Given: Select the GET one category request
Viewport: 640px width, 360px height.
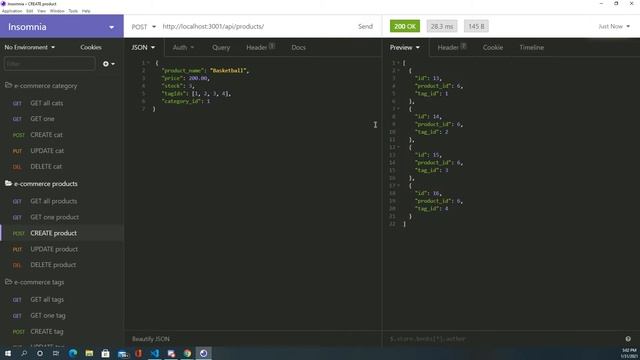Looking at the screenshot, I should [62, 119].
